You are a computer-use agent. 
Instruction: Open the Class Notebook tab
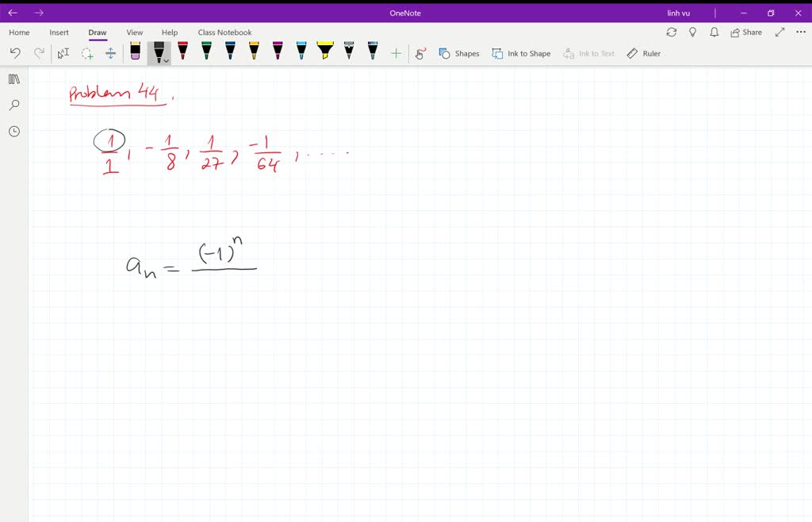224,32
